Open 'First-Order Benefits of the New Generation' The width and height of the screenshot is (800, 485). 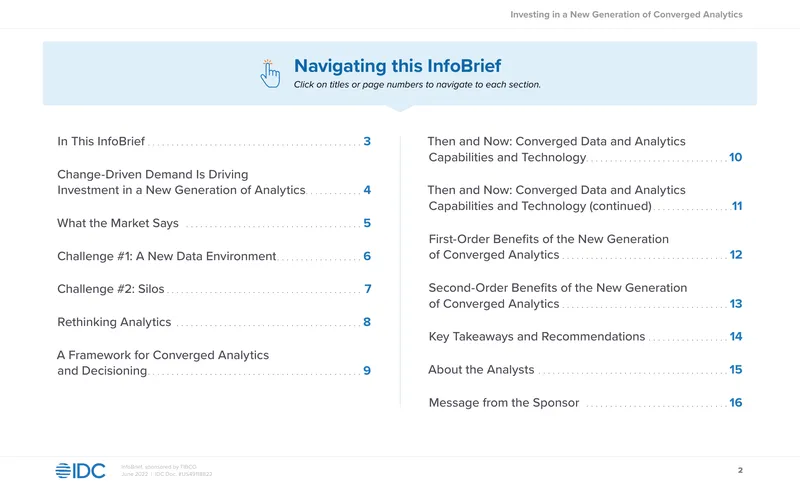[548, 239]
